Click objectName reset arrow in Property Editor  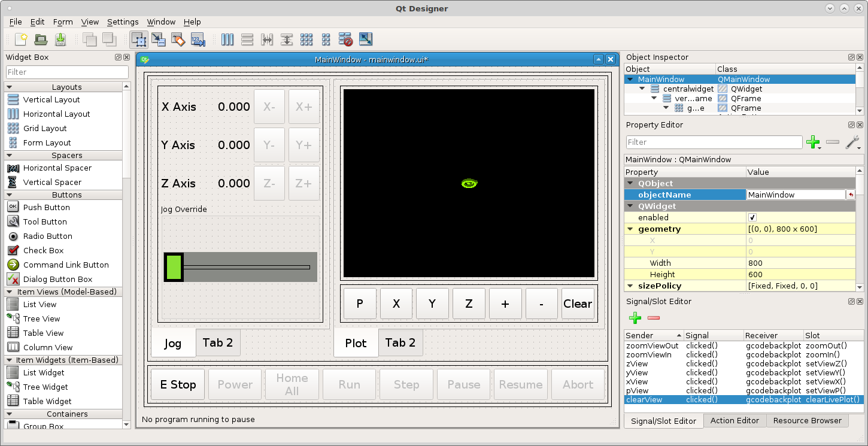coord(850,195)
